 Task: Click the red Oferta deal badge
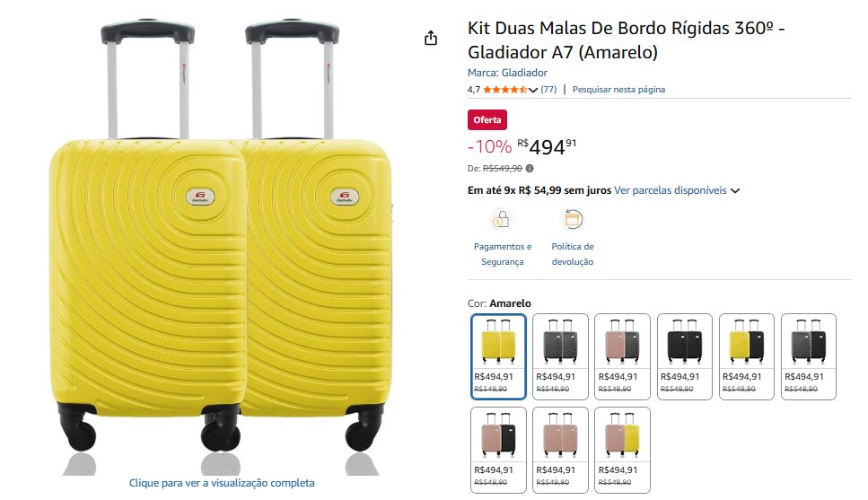tap(487, 119)
